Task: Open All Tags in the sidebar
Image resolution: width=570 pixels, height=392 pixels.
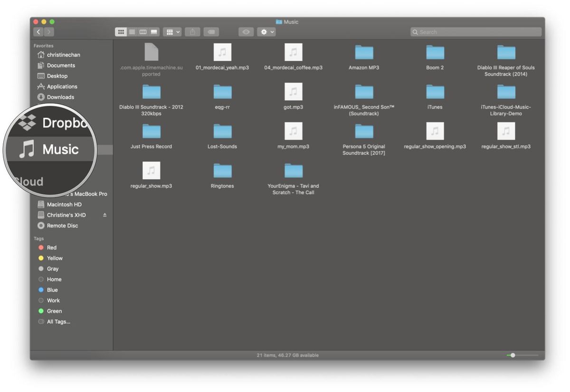Action: pos(57,321)
